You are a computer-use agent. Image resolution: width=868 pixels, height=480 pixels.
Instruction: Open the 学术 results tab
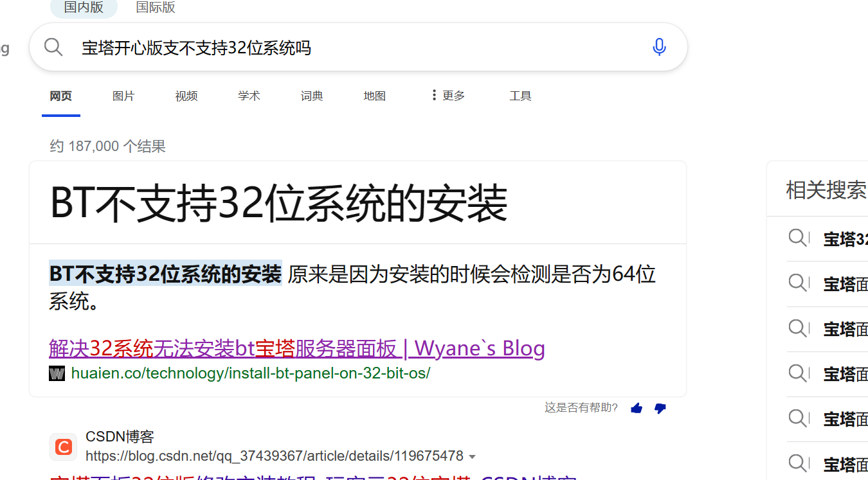click(249, 96)
